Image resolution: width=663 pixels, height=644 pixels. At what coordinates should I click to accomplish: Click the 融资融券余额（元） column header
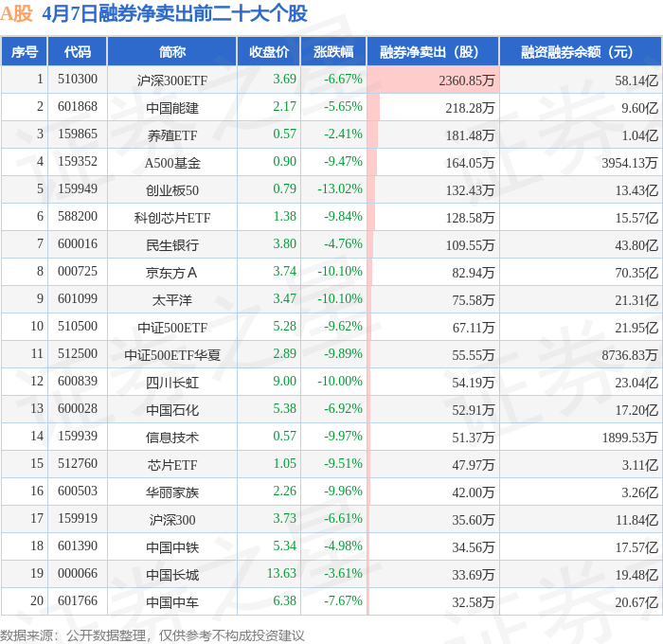(x=581, y=52)
